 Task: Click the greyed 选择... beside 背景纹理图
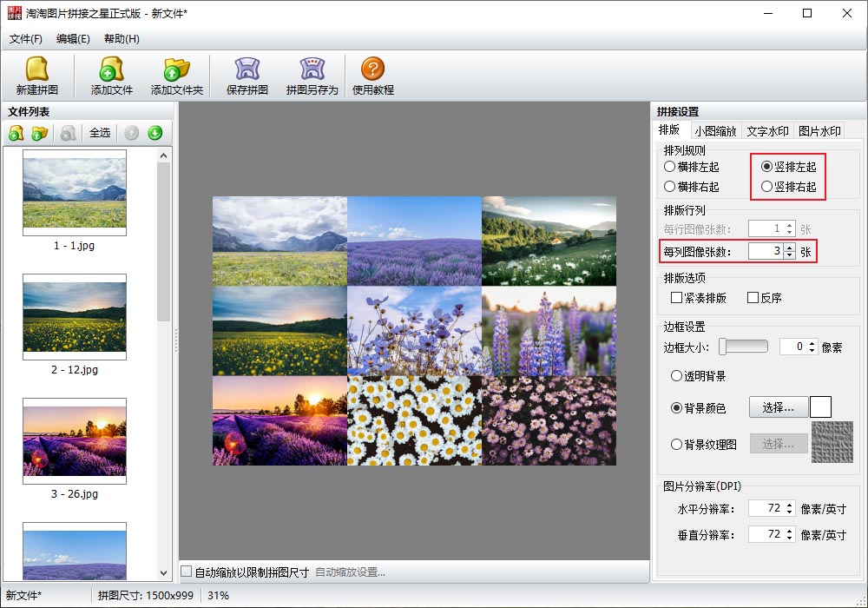point(778,444)
